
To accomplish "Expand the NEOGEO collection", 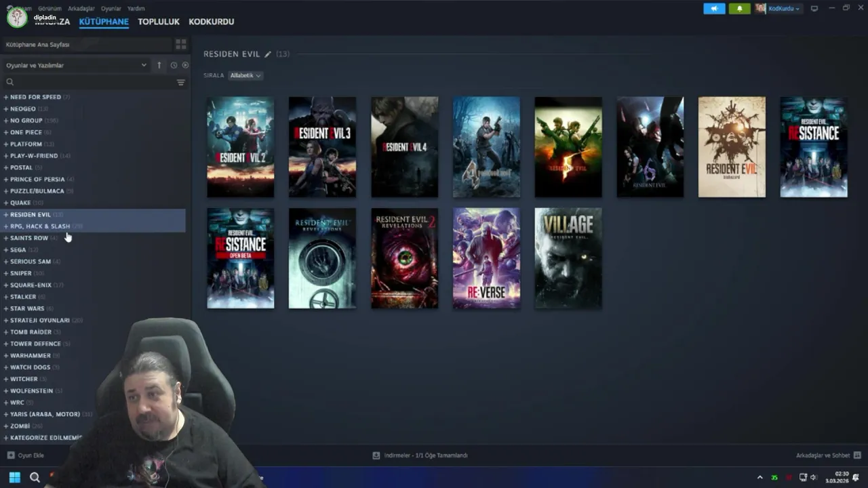I will (5, 108).
